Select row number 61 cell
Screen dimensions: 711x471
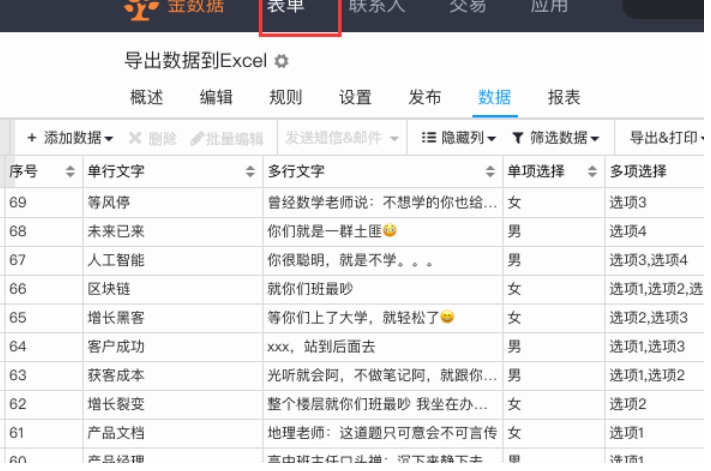pyautogui.click(x=44, y=433)
